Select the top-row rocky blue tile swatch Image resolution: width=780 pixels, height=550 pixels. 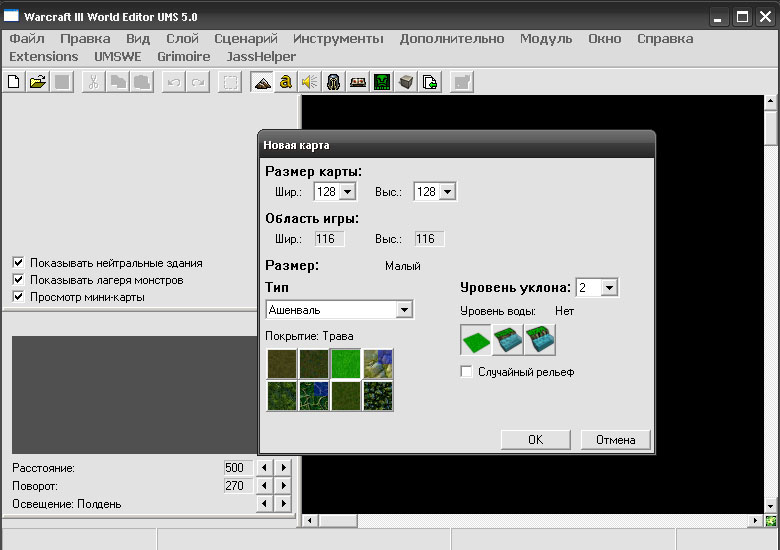pyautogui.click(x=378, y=364)
